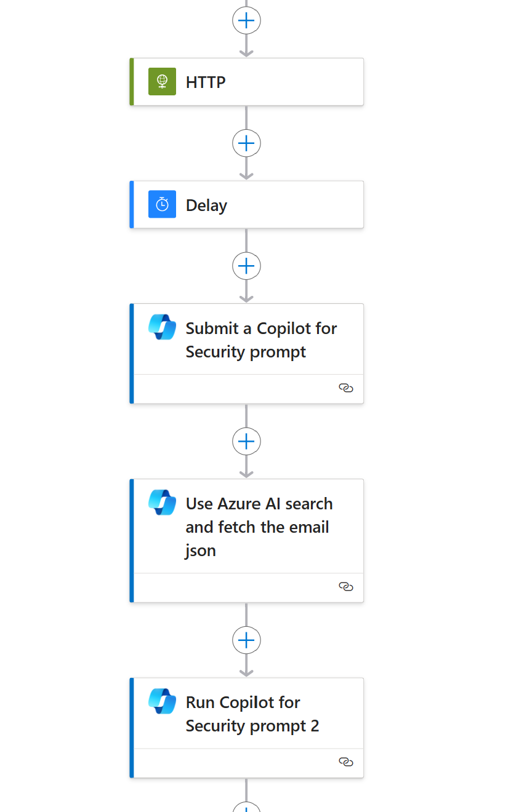Click the Copilot icon on Azure AI search action
The image size is (511, 812).
161,503
